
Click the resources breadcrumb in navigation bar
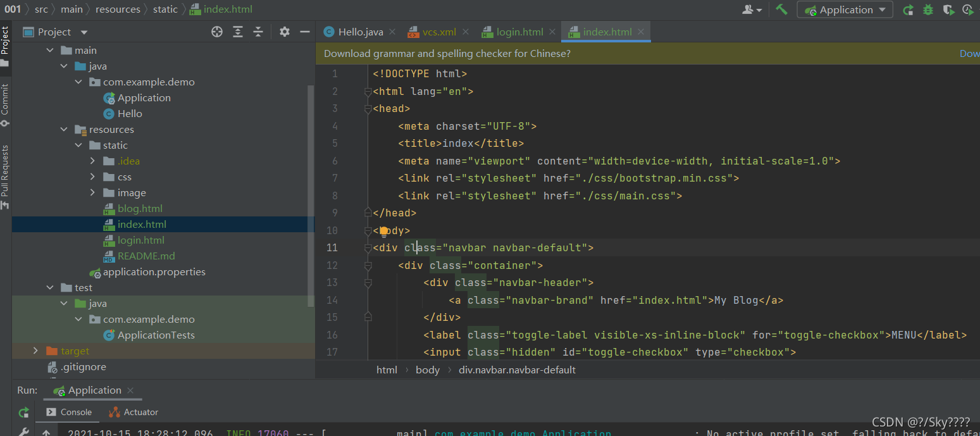coord(118,9)
